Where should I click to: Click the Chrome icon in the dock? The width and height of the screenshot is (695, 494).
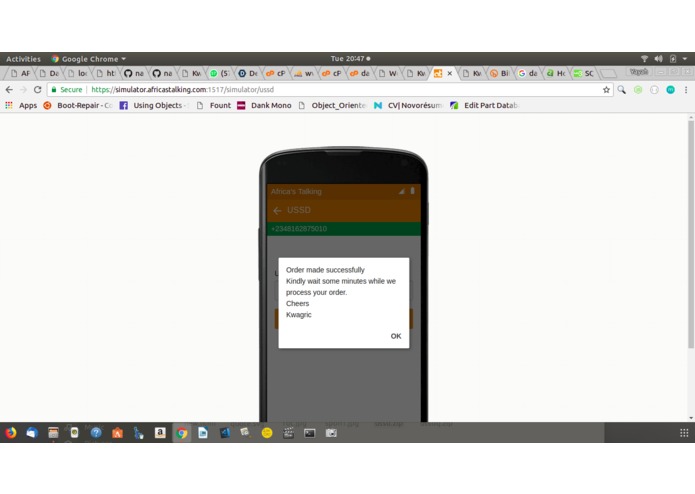[182, 433]
